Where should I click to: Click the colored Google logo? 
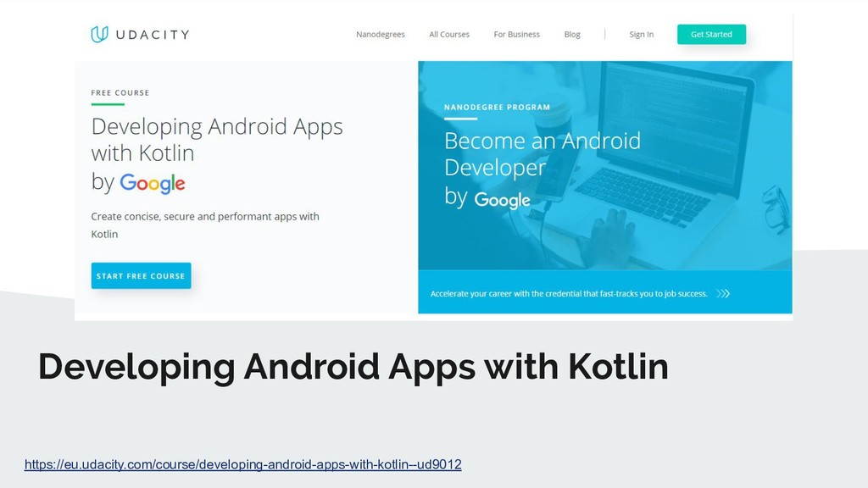click(153, 184)
